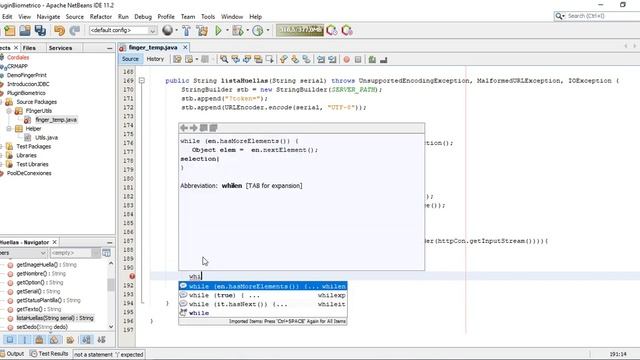640x360 pixels.
Task: Open the Refactor menu
Action: click(x=101, y=17)
